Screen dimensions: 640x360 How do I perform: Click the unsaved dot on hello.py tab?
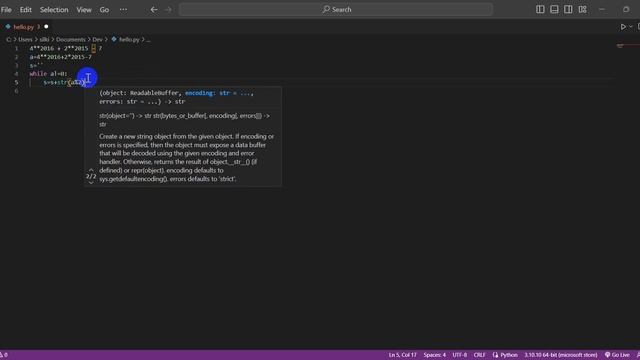pyautogui.click(x=46, y=27)
